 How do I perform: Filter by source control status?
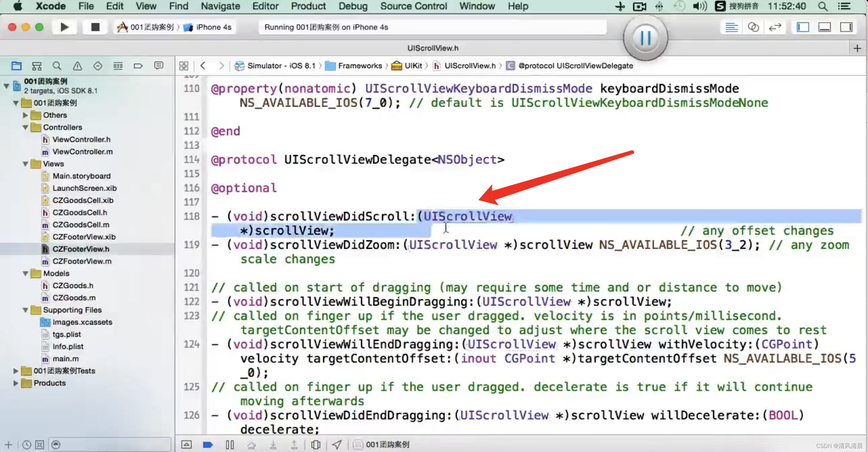(40, 445)
